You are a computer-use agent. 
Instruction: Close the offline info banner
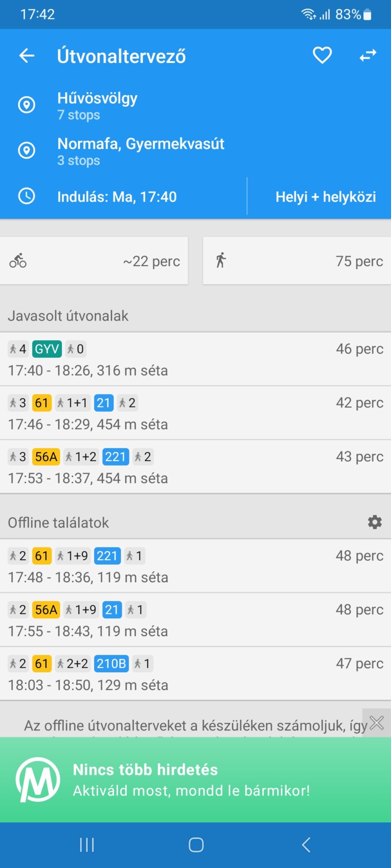377,722
